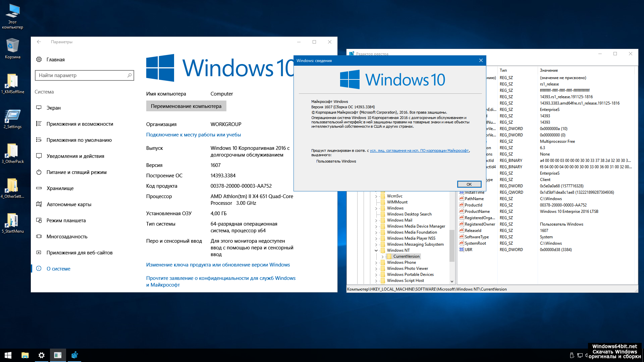
Task: Open Многозадачность settings section
Action: [67, 236]
